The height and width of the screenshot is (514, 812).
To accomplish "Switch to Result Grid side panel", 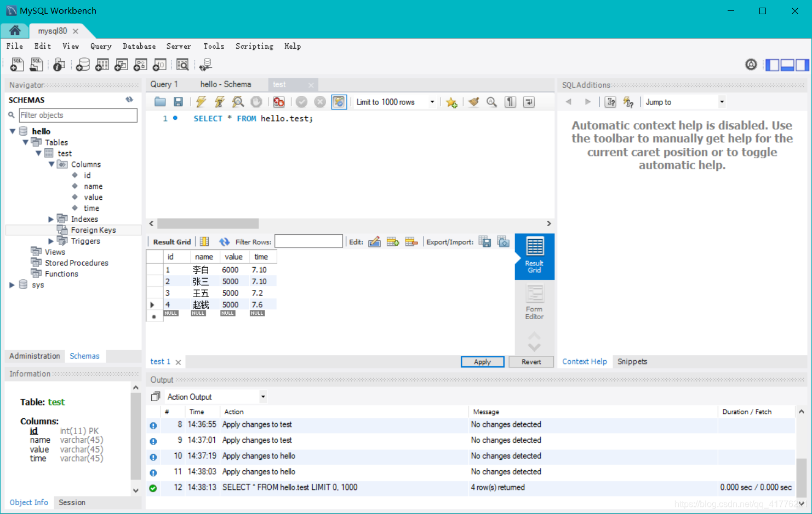I will pos(535,256).
